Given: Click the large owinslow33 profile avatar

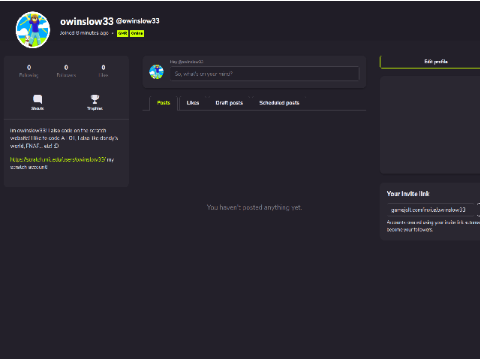Looking at the screenshot, I should 33,30.
